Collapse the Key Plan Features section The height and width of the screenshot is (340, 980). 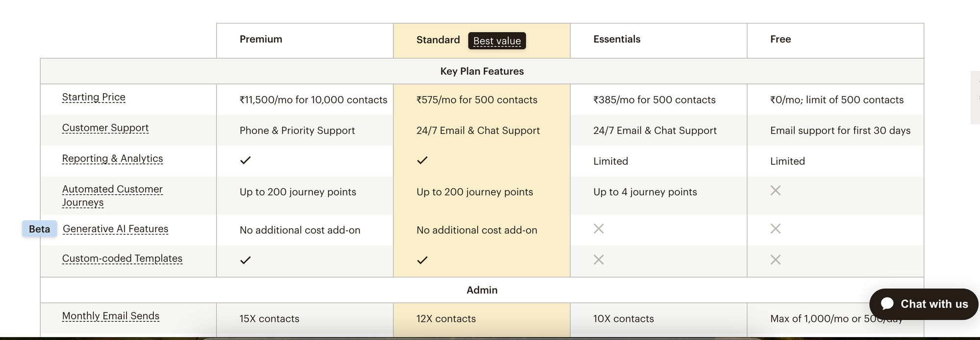(482, 71)
